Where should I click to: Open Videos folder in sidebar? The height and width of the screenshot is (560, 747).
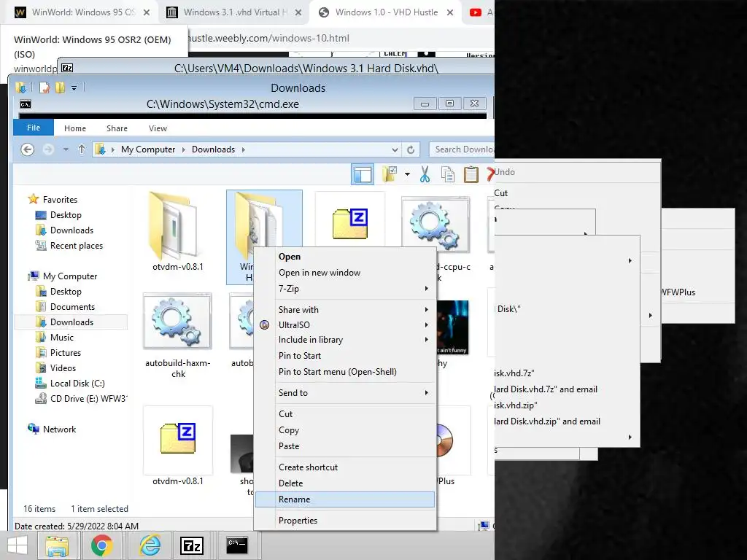pos(63,368)
